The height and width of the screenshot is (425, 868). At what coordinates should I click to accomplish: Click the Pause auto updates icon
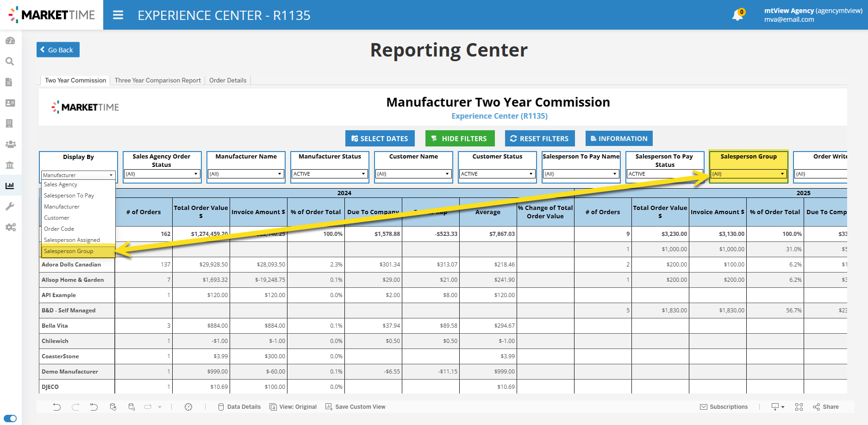pos(131,407)
